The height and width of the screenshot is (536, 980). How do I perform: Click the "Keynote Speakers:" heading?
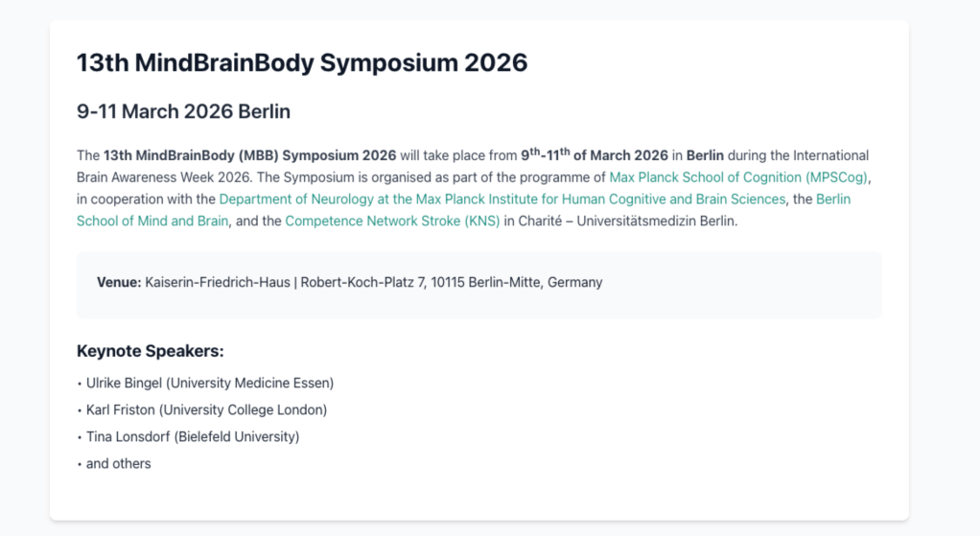tap(150, 352)
